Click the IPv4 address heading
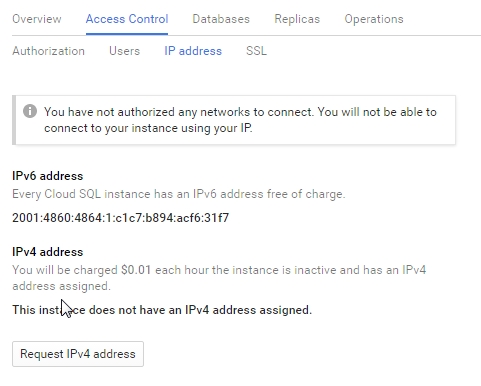 pyautogui.click(x=48, y=252)
